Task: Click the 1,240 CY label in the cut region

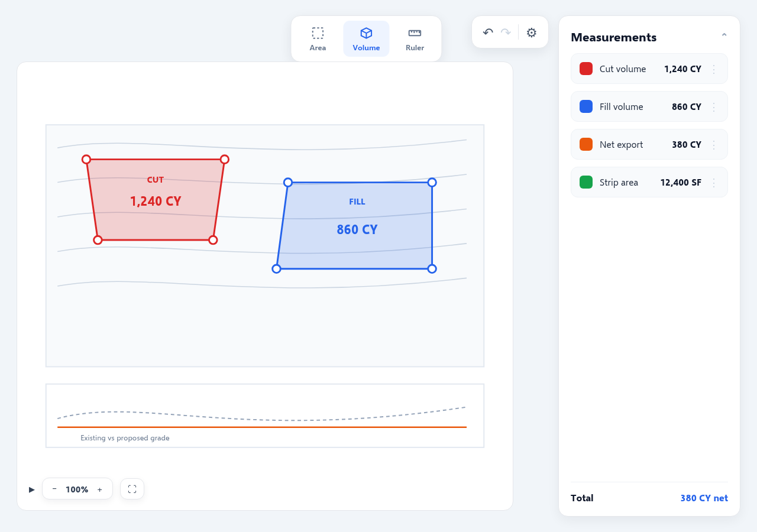Action: 156,202
